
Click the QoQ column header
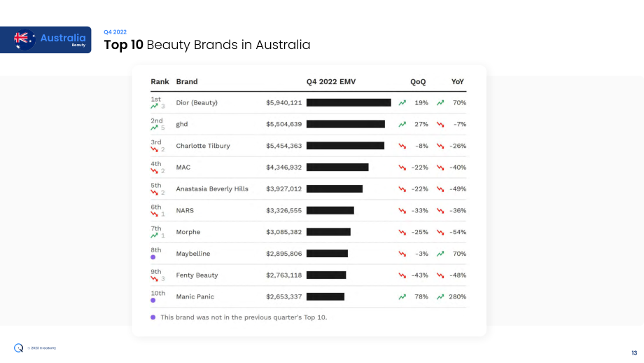coord(418,82)
